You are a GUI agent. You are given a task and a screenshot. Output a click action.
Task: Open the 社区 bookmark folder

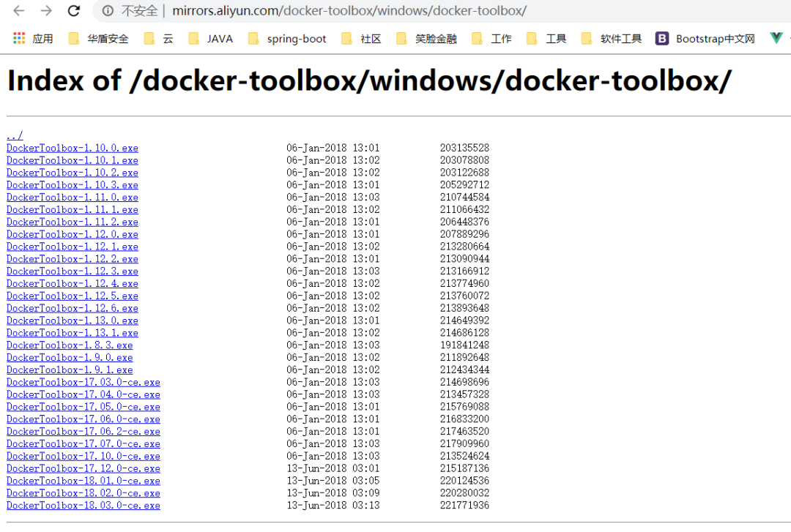[x=361, y=38]
